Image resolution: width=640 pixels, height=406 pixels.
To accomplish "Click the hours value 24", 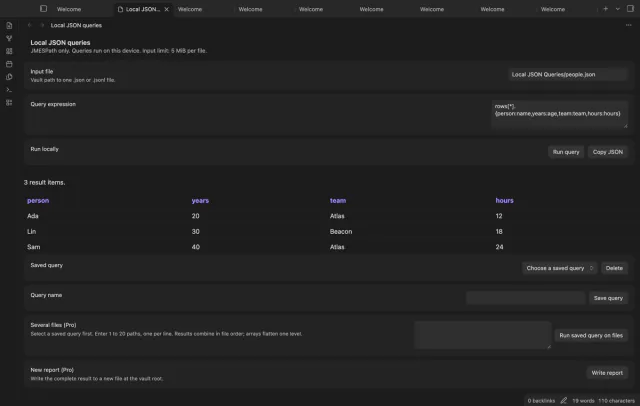I will point(499,247).
